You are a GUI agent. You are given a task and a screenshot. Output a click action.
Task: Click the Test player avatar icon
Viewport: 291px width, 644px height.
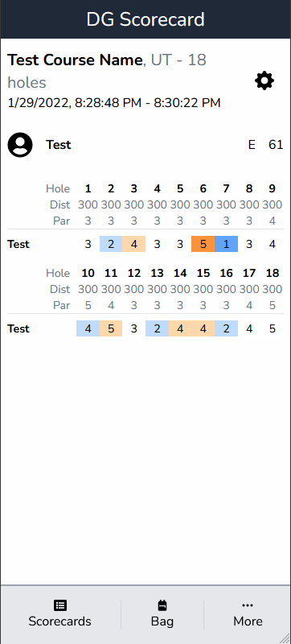pyautogui.click(x=20, y=145)
